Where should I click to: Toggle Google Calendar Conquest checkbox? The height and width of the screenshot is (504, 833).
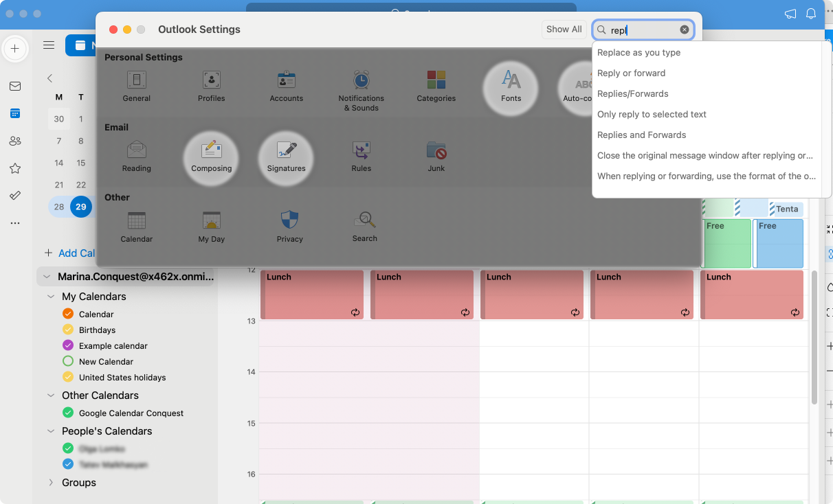(x=67, y=413)
